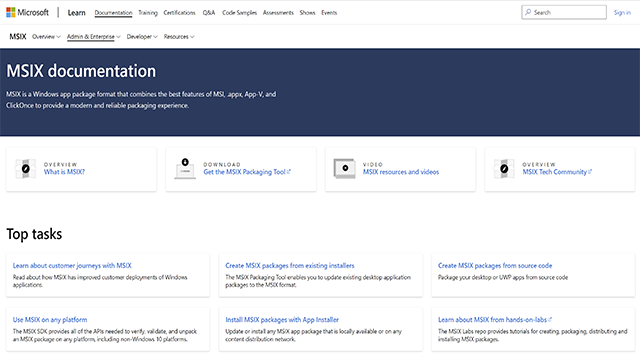The width and height of the screenshot is (640, 363).
Task: Click the Microsoft logo icon
Action: (11, 12)
